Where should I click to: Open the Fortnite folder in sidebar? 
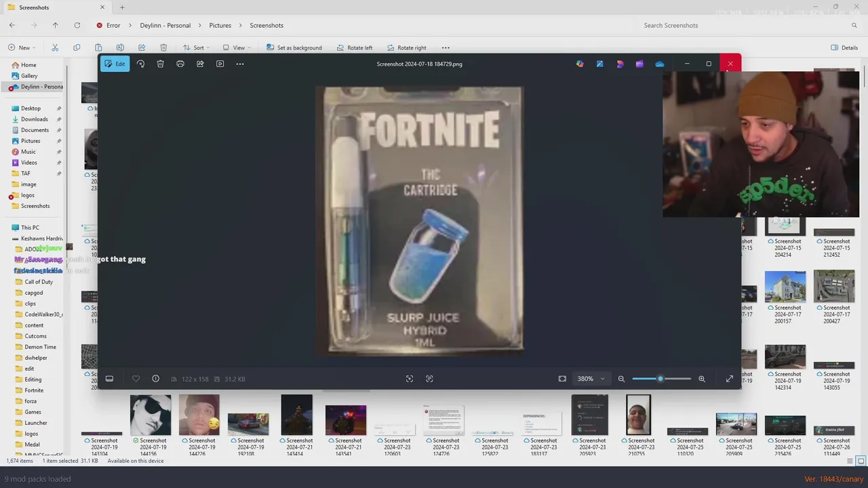pos(34,390)
